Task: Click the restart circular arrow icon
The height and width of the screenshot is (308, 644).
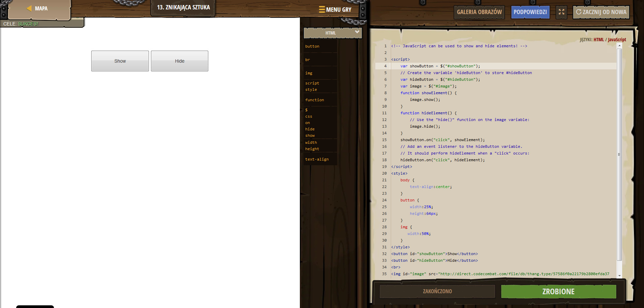Action: tap(579, 12)
